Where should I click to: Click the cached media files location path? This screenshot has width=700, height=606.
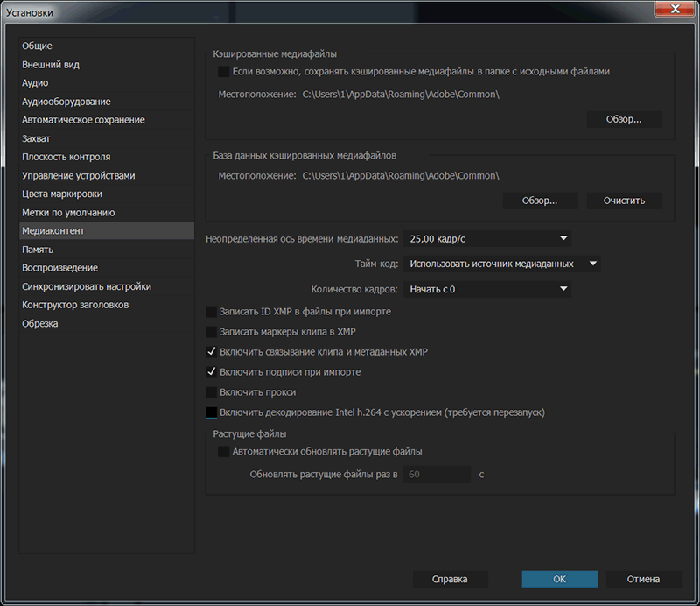pyautogui.click(x=401, y=95)
